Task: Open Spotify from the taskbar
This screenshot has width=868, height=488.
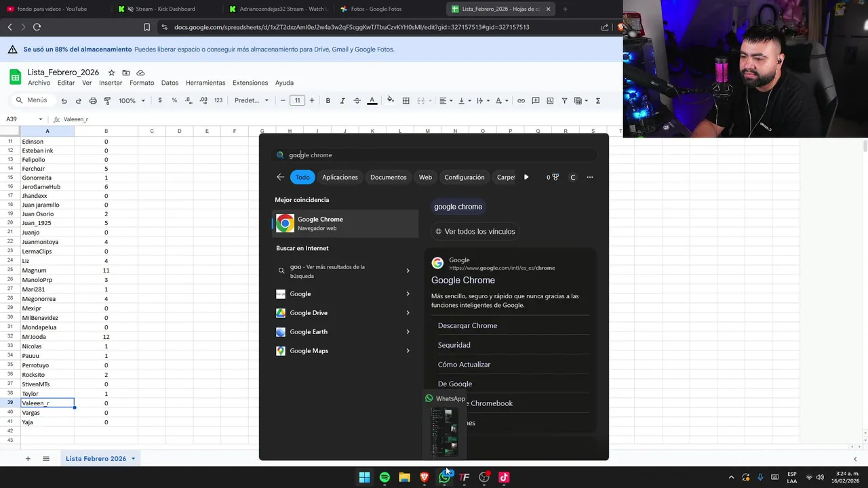Action: click(x=384, y=477)
